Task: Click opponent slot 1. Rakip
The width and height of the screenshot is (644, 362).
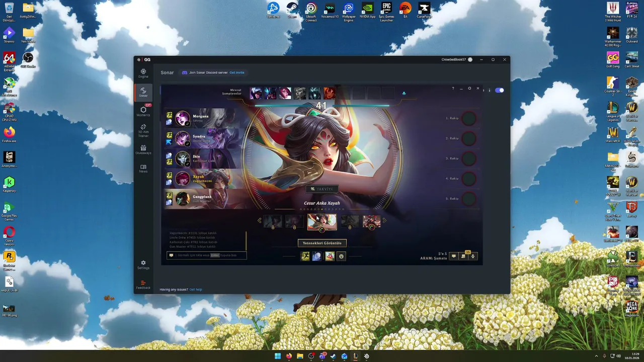Action: (460, 118)
